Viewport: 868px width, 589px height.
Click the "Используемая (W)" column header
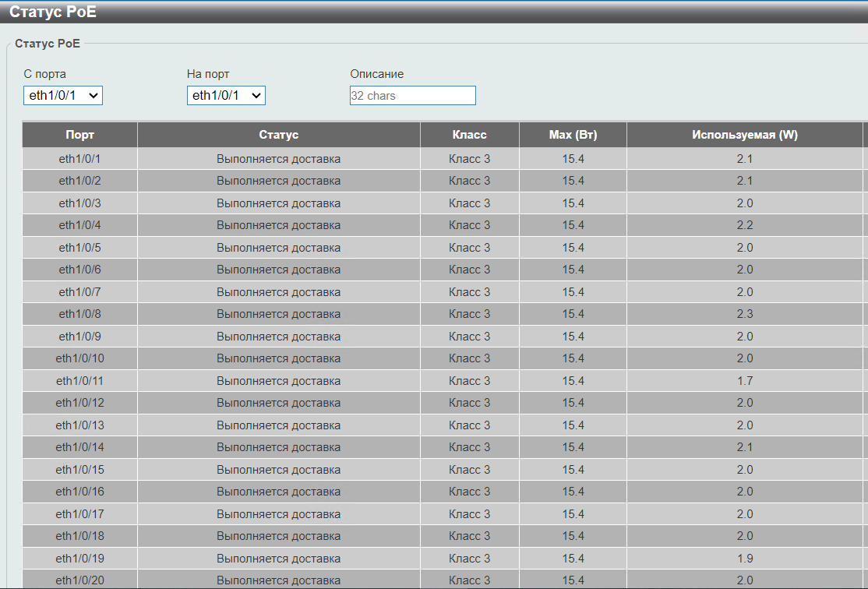coord(744,135)
